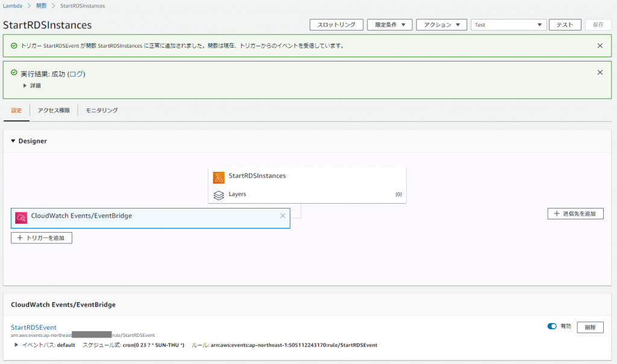
Task: Select the CloudWatch Events/EventBridge trigger box
Action: pyautogui.click(x=150, y=218)
